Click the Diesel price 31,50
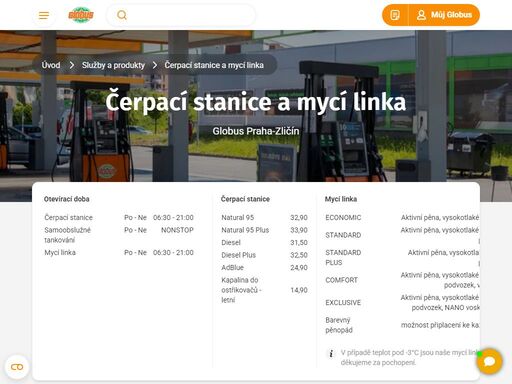 coord(299,243)
